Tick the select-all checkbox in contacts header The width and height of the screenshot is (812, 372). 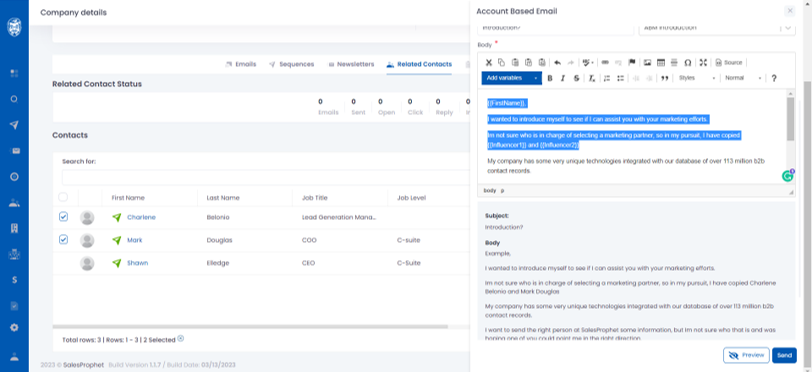tap(63, 197)
